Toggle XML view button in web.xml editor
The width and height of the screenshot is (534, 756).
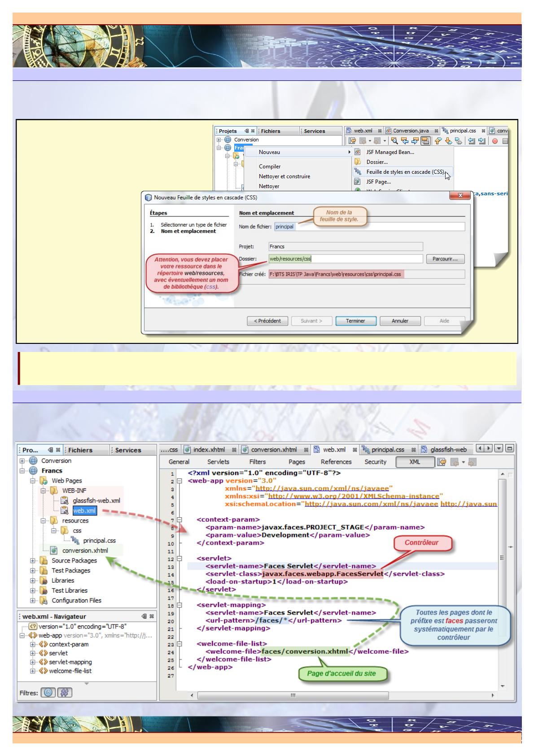[x=415, y=462]
